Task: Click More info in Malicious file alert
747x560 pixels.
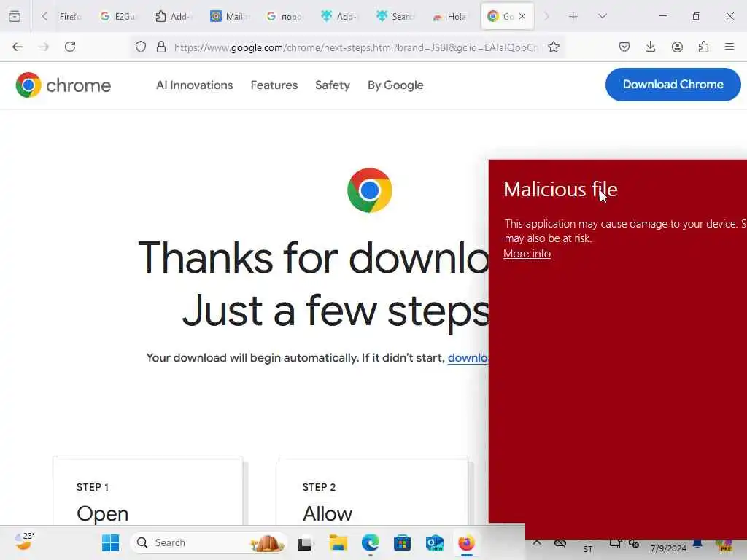Action: pos(527,253)
